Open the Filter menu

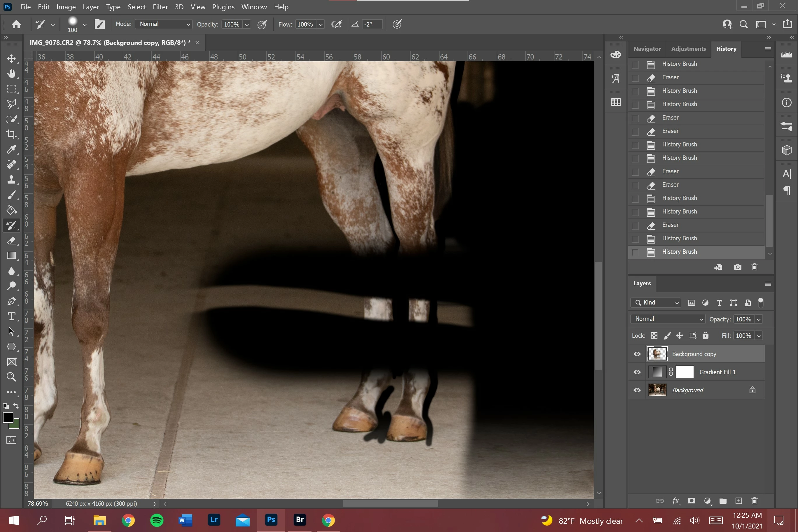coord(160,7)
